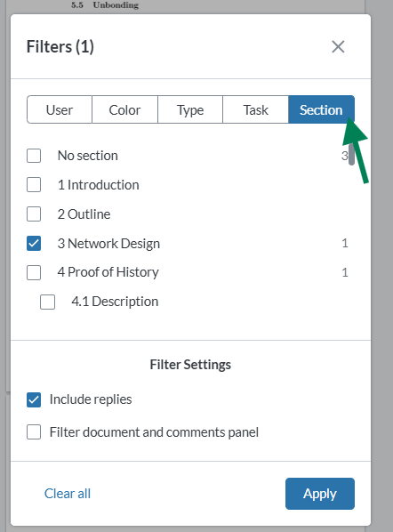This screenshot has height=532, width=393.
Task: Click the 4 Proof of History label
Action: click(x=108, y=272)
